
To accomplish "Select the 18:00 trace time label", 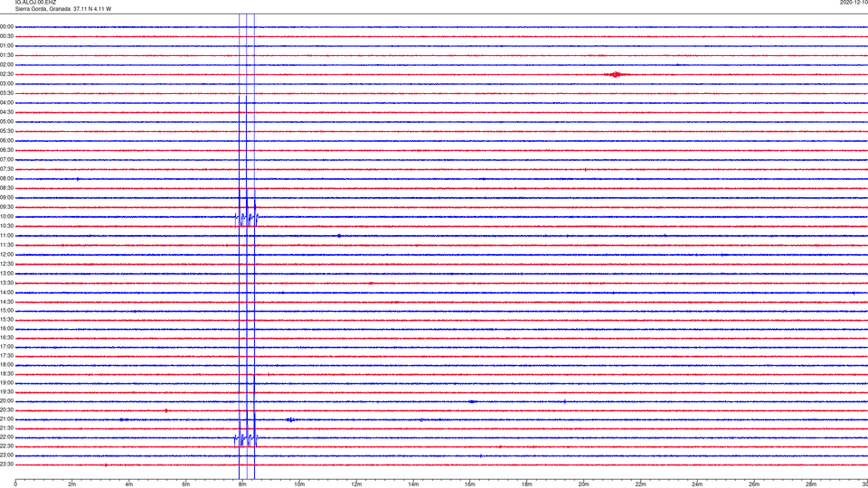I will pyautogui.click(x=6, y=365).
